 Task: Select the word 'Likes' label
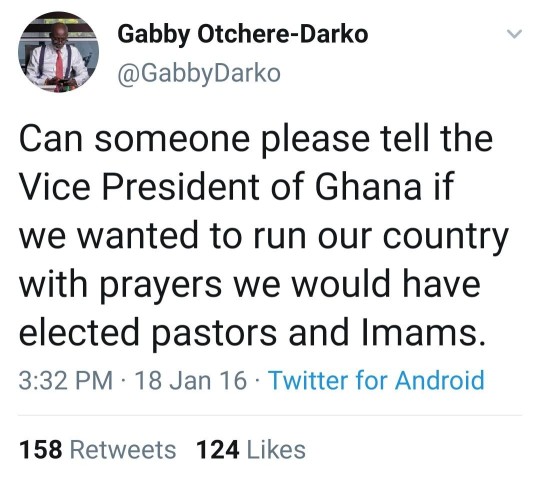click(x=277, y=450)
